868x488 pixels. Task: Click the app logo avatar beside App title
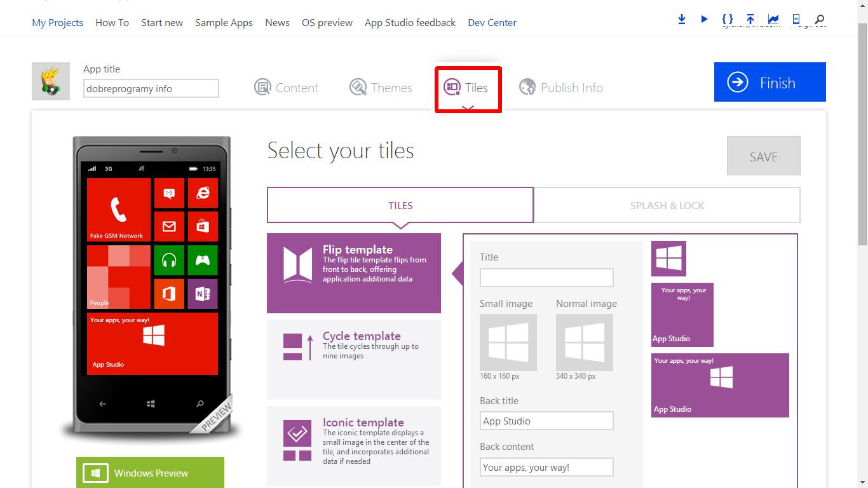(x=51, y=81)
